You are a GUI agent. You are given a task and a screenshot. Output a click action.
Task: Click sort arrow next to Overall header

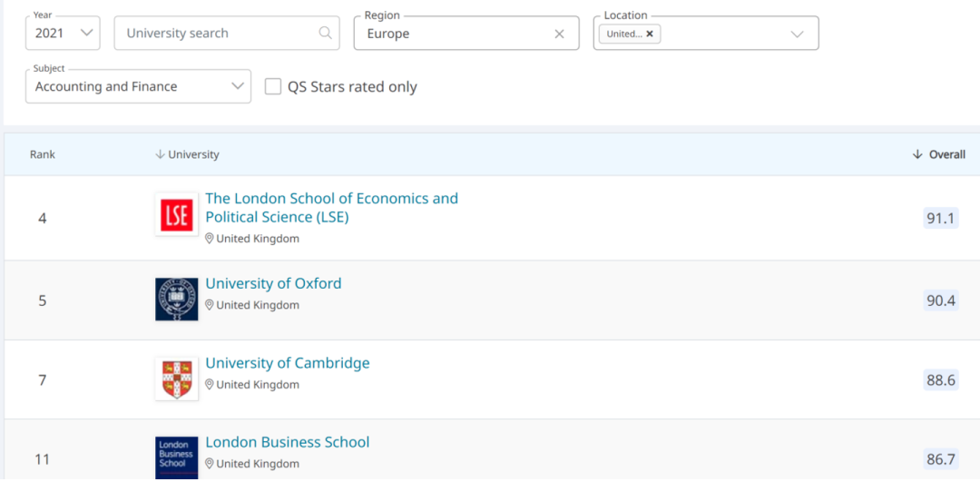coord(916,154)
